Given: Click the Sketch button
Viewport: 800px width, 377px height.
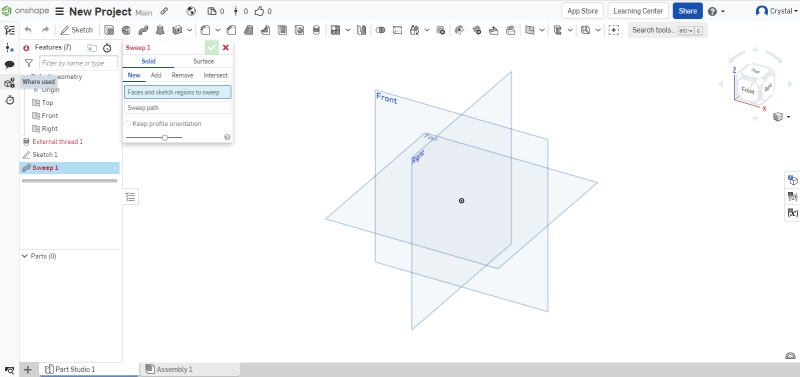Looking at the screenshot, I should click(77, 30).
